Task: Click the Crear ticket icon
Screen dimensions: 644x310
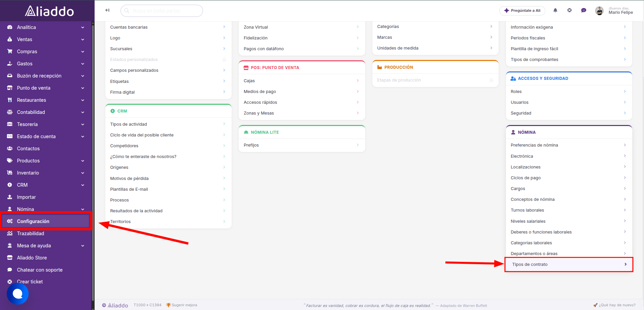Action: pos(10,282)
